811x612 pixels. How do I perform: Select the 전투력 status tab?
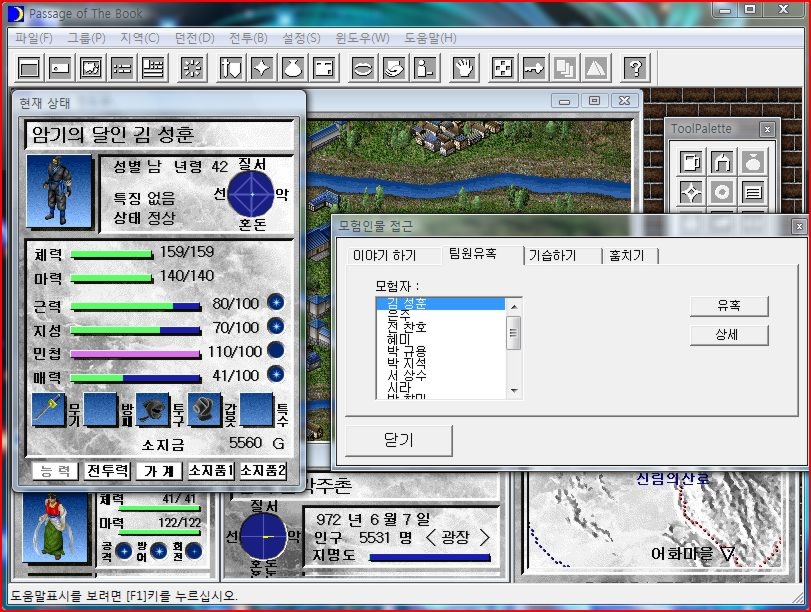pyautogui.click(x=108, y=471)
